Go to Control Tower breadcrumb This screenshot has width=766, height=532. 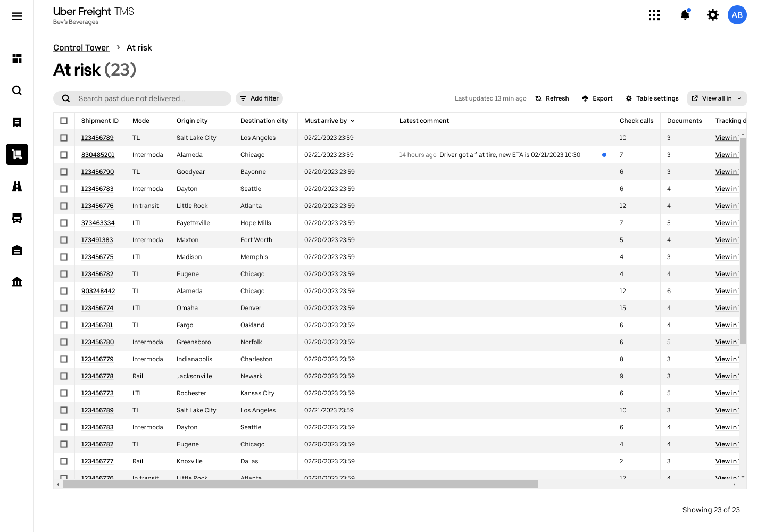(x=81, y=48)
